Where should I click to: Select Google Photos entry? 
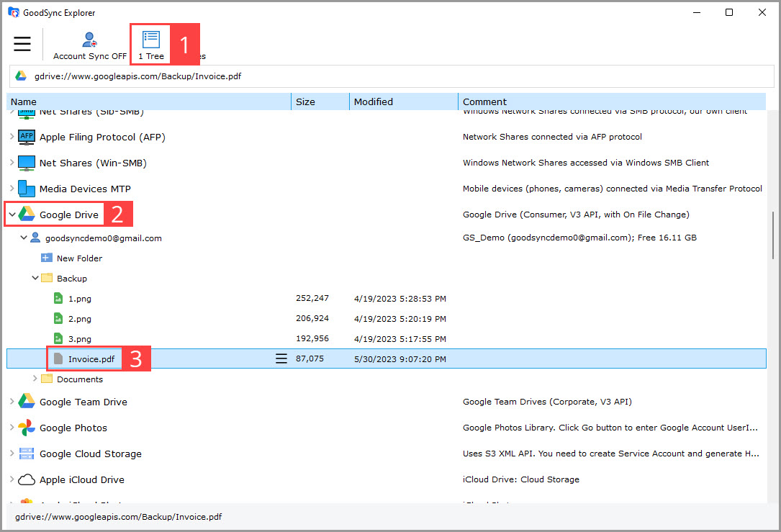[x=73, y=428]
